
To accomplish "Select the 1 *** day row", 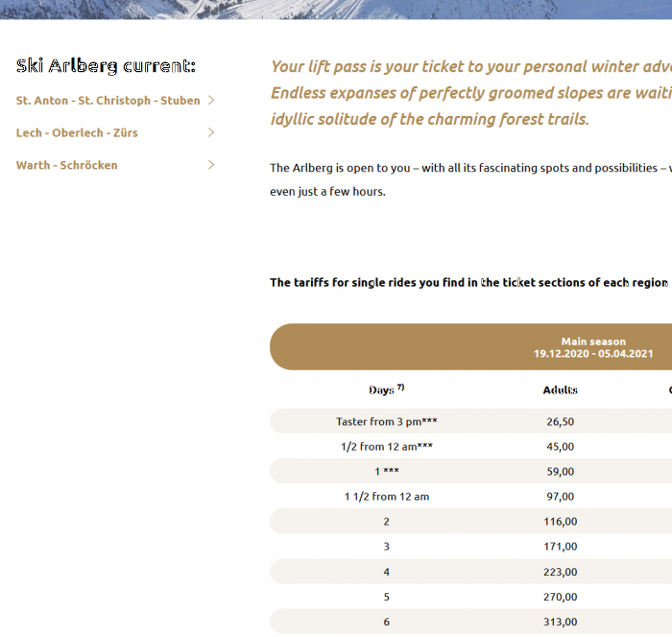I will tap(470, 471).
